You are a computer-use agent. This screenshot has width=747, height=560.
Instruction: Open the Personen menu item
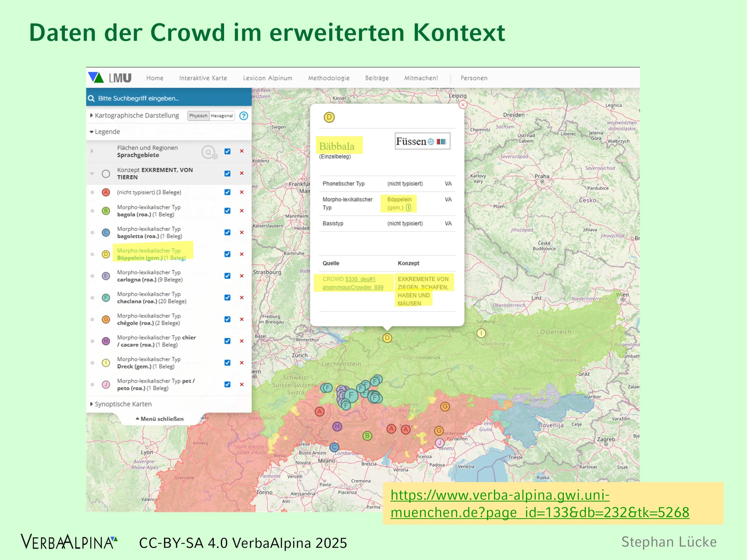coord(474,78)
